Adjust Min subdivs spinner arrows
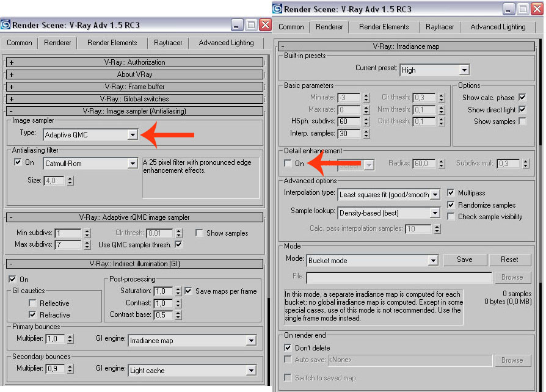546x392 pixels. (x=87, y=233)
